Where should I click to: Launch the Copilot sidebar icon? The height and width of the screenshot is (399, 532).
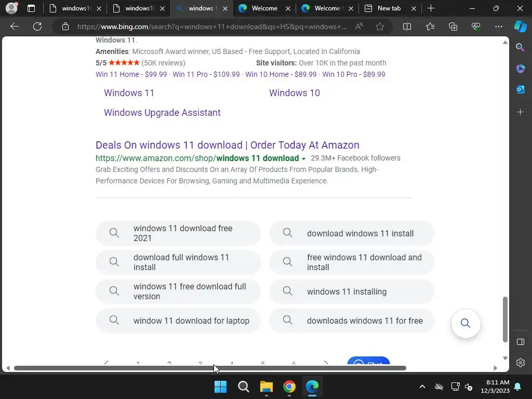[x=520, y=26]
